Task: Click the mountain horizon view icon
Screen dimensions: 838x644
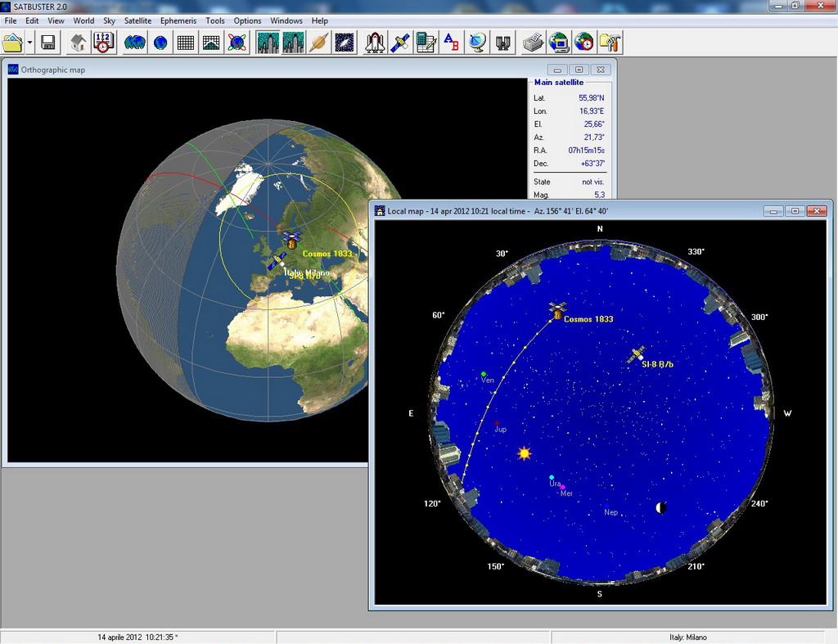Action: coord(211,43)
